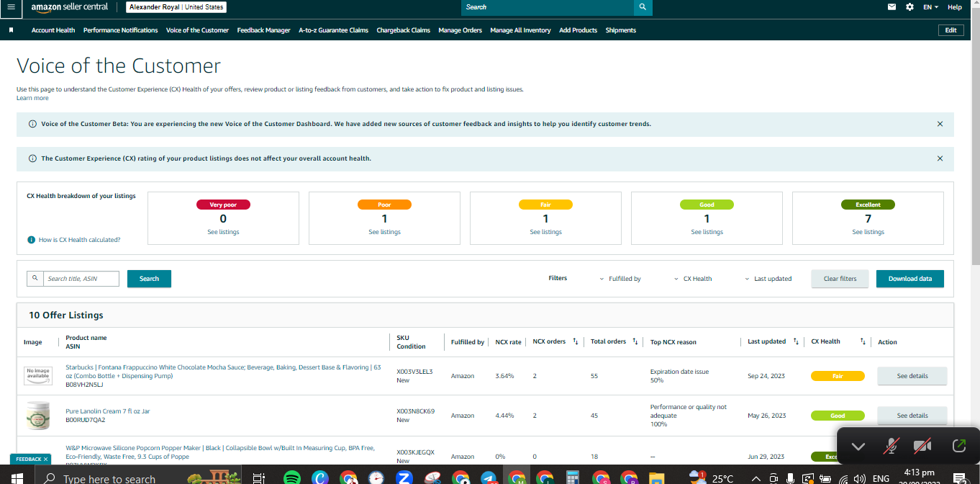
Task: Click the Windows Start button
Action: (16, 478)
